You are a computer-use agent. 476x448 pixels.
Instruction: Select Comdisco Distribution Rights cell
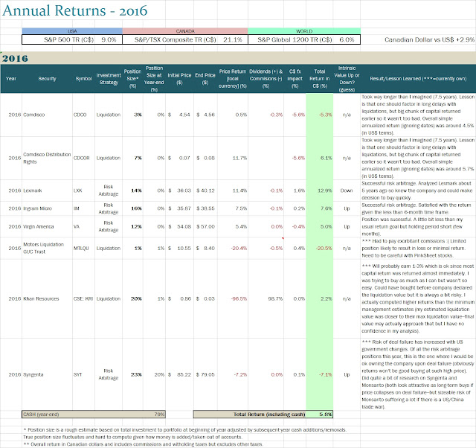coord(47,158)
